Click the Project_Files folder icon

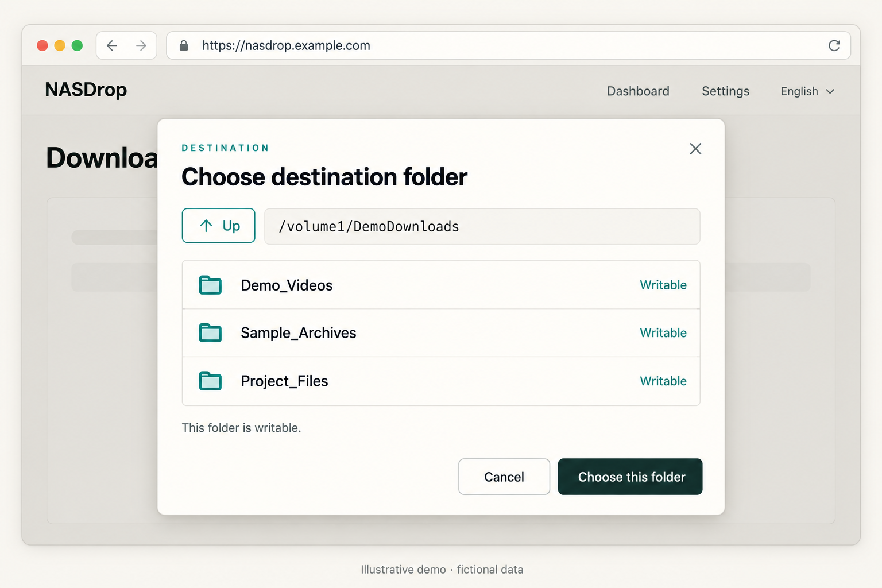click(x=210, y=381)
